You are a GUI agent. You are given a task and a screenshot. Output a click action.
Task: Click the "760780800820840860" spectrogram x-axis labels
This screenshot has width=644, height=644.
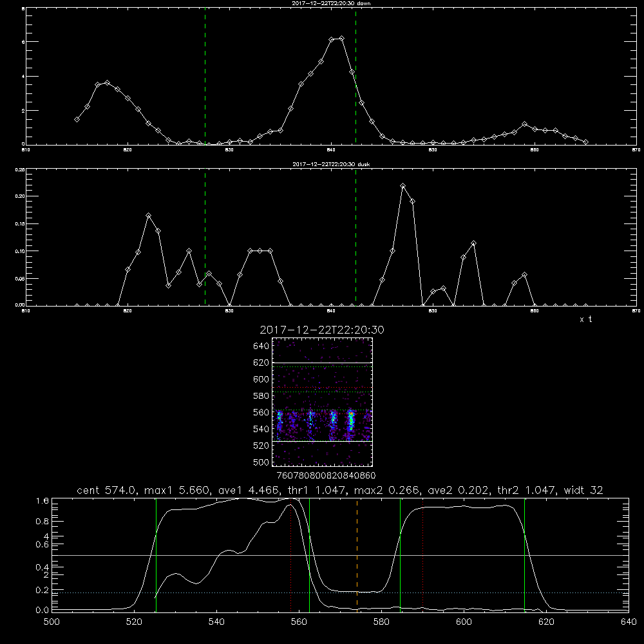point(326,476)
